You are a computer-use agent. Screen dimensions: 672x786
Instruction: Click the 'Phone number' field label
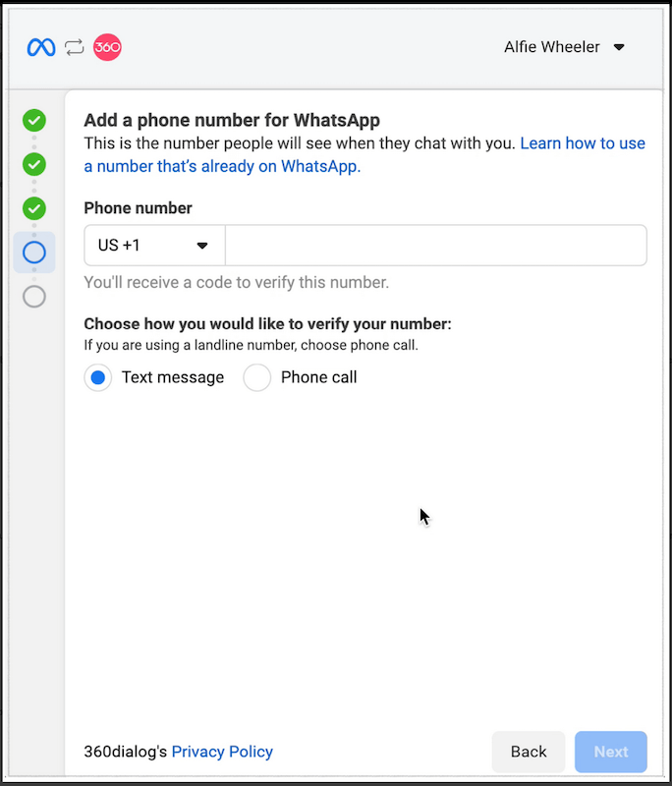point(138,208)
